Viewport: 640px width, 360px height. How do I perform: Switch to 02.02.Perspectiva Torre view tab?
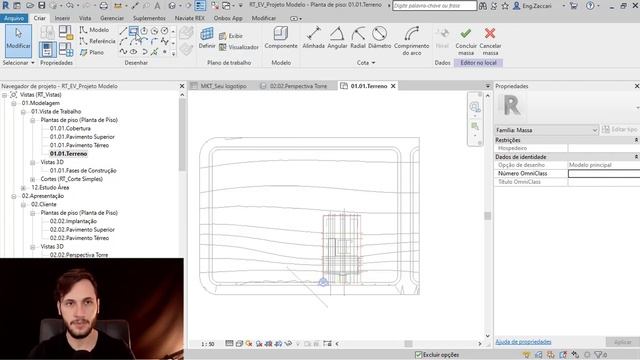[298, 86]
